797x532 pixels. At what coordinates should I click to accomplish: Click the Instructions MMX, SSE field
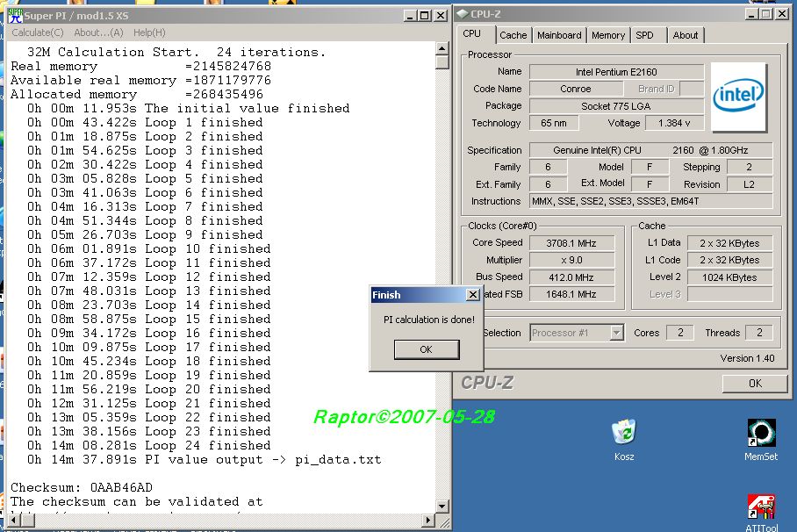650,201
